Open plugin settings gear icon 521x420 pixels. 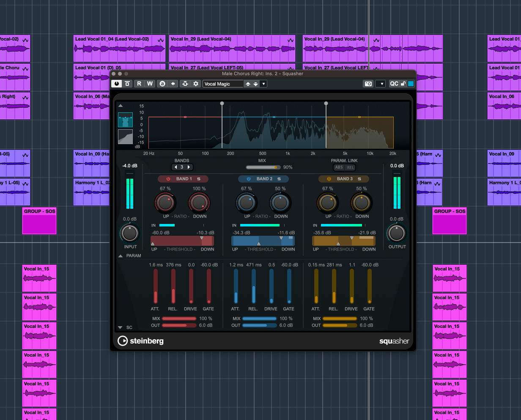click(196, 84)
